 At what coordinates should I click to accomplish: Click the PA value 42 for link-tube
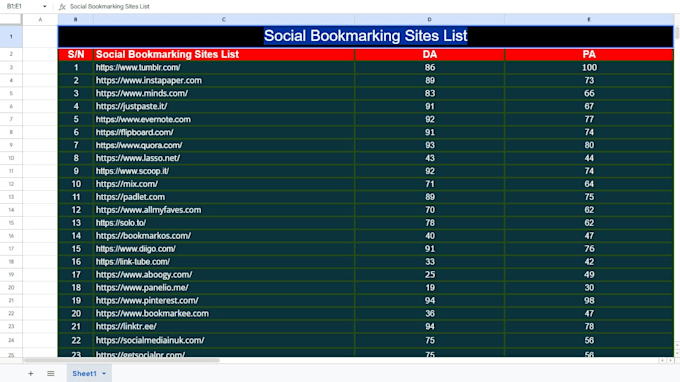589,261
